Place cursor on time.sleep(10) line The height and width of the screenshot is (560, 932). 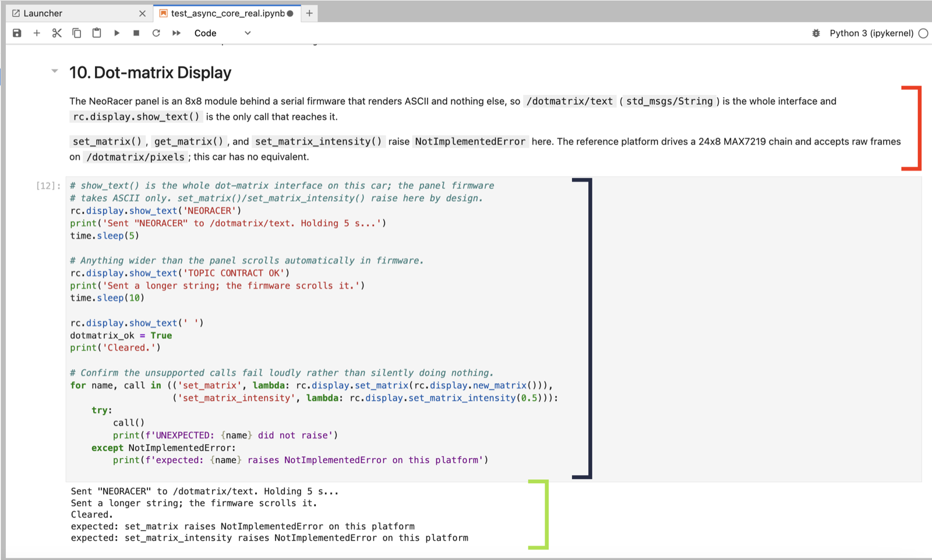pos(107,298)
